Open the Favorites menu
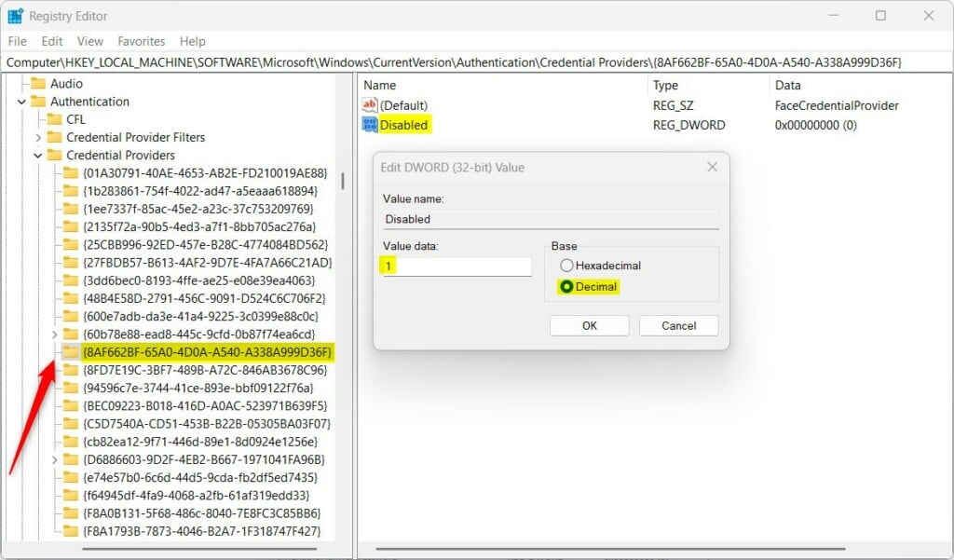The image size is (954, 560). coord(142,41)
